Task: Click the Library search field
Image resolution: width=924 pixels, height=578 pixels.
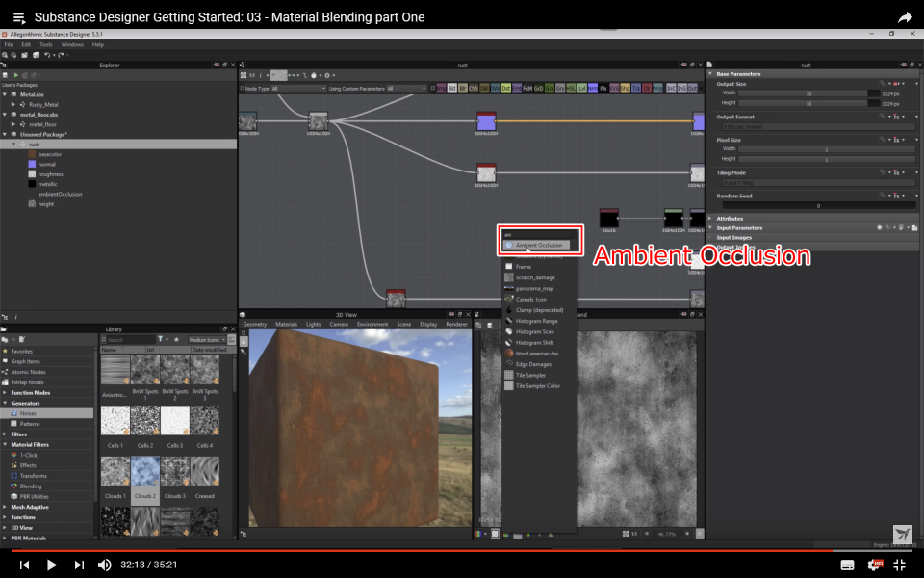Action: pyautogui.click(x=131, y=340)
